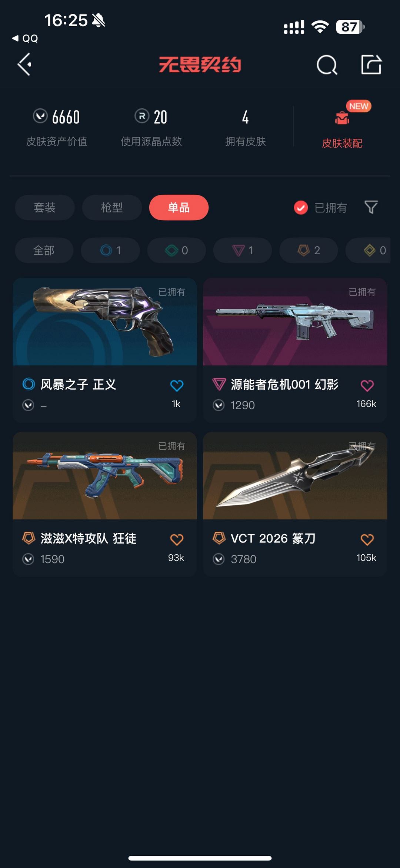
Task: Open the search magnifier icon
Action: 327,65
